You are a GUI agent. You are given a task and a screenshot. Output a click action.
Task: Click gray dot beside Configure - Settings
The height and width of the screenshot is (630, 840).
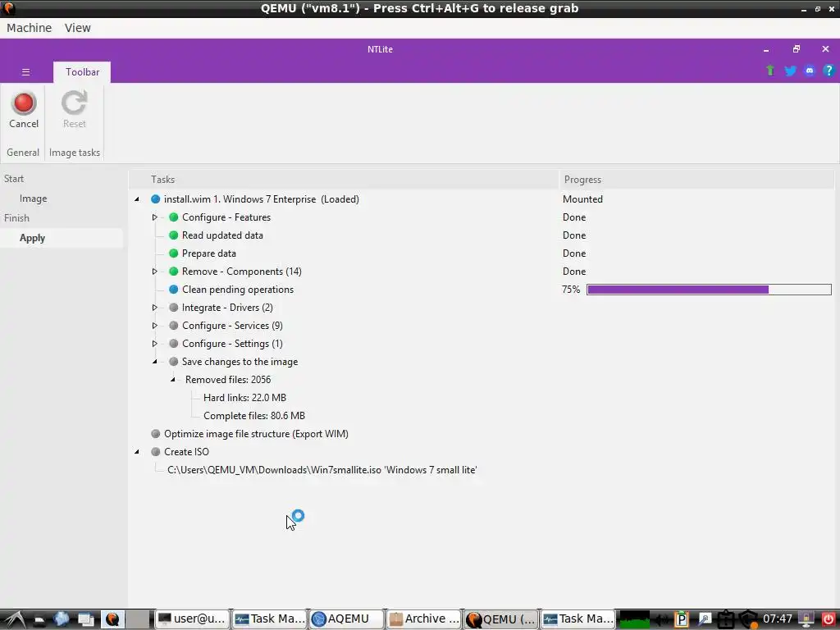pos(174,344)
